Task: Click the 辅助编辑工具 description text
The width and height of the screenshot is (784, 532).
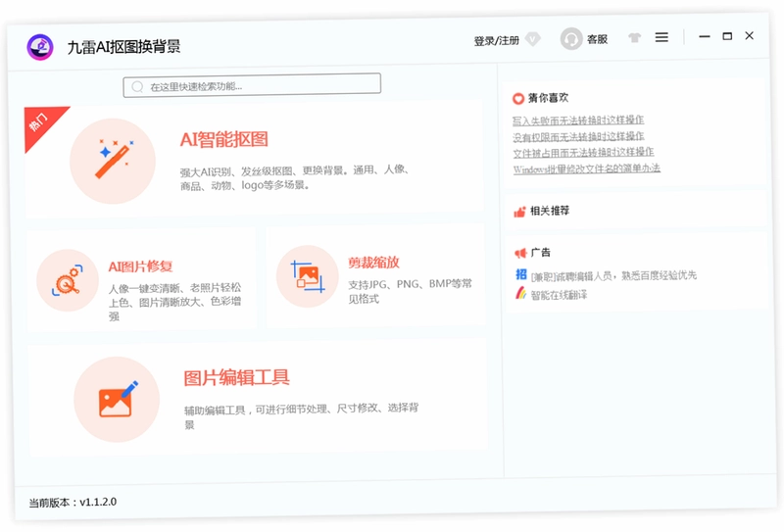Action: pos(302,416)
